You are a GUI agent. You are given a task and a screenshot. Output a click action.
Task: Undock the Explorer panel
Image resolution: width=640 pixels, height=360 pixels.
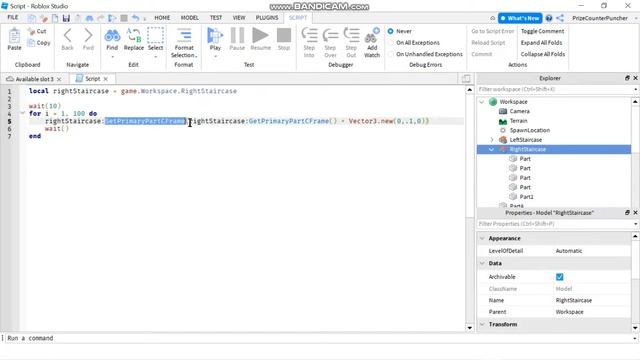[627, 78]
